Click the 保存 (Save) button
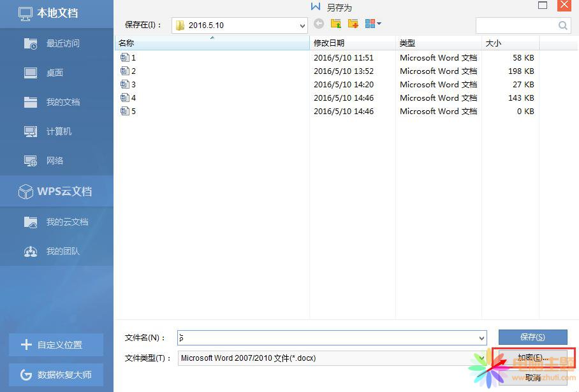 tap(532, 338)
